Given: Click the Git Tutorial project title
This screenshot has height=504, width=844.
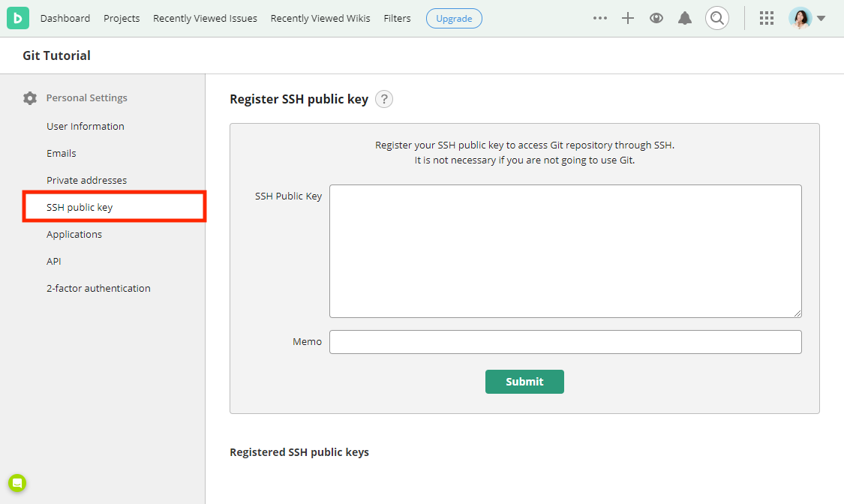Looking at the screenshot, I should tap(56, 55).
